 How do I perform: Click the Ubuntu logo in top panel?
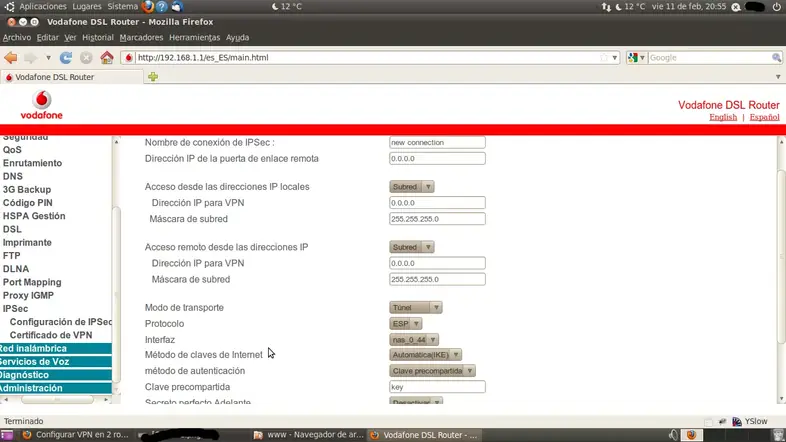click(10, 7)
